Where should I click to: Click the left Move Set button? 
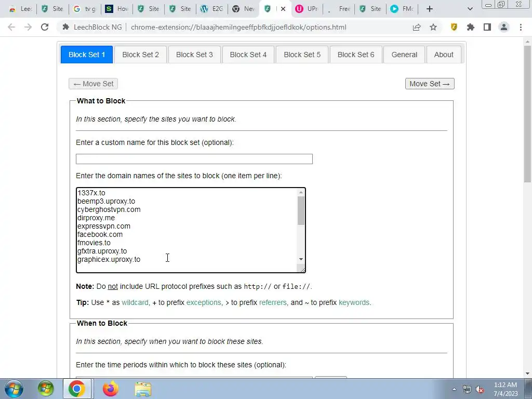[94, 84]
